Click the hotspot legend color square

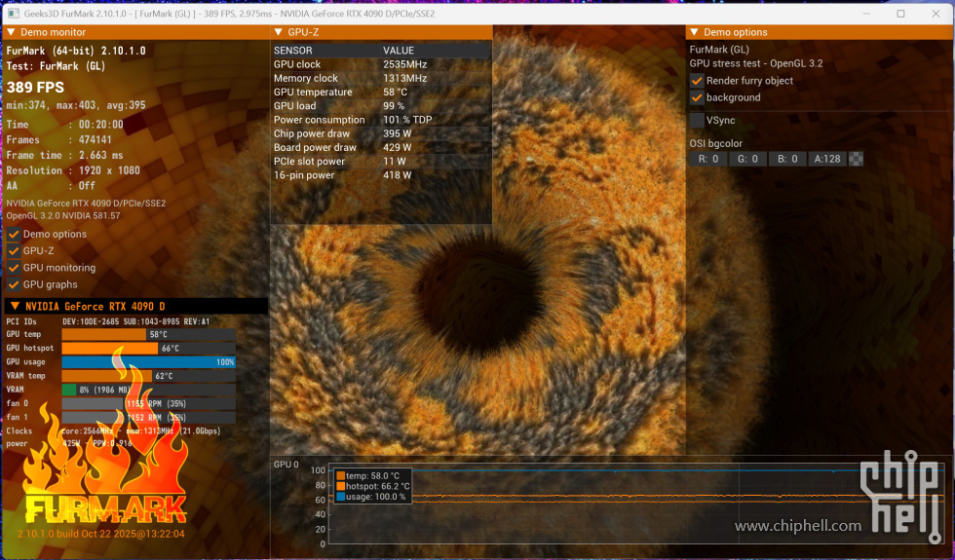(x=340, y=486)
